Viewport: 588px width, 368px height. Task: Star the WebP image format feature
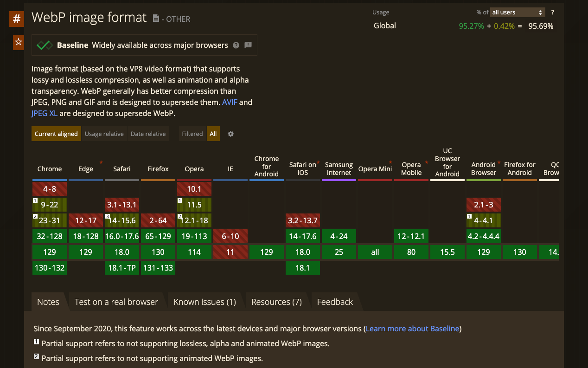tap(18, 42)
